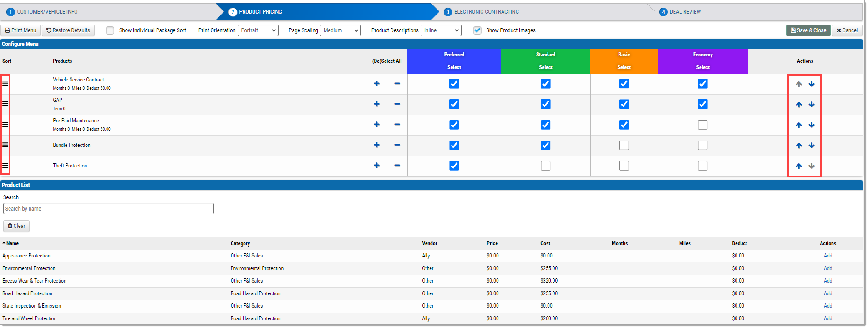Click Cancel button
868x328 pixels.
(x=847, y=30)
